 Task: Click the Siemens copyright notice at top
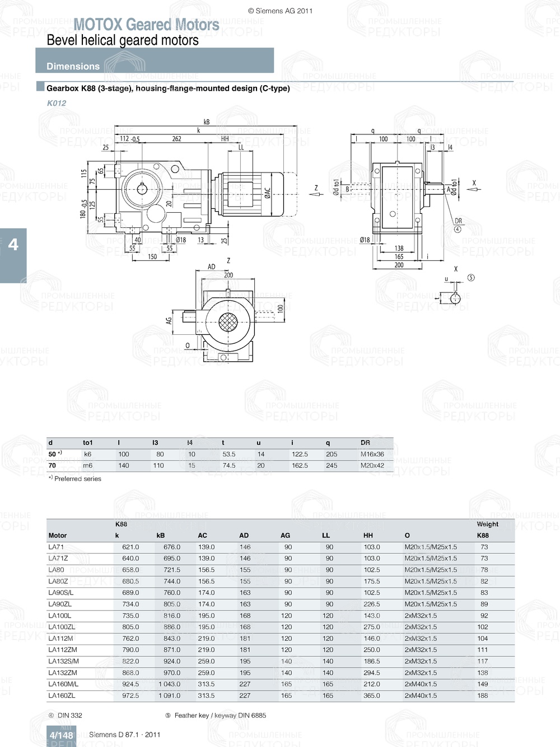280,10
